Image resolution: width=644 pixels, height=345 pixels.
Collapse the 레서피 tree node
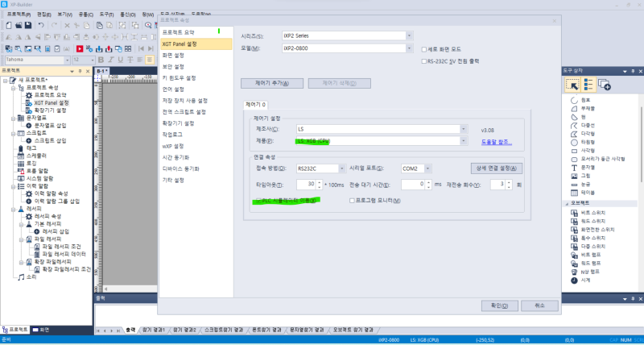13,209
